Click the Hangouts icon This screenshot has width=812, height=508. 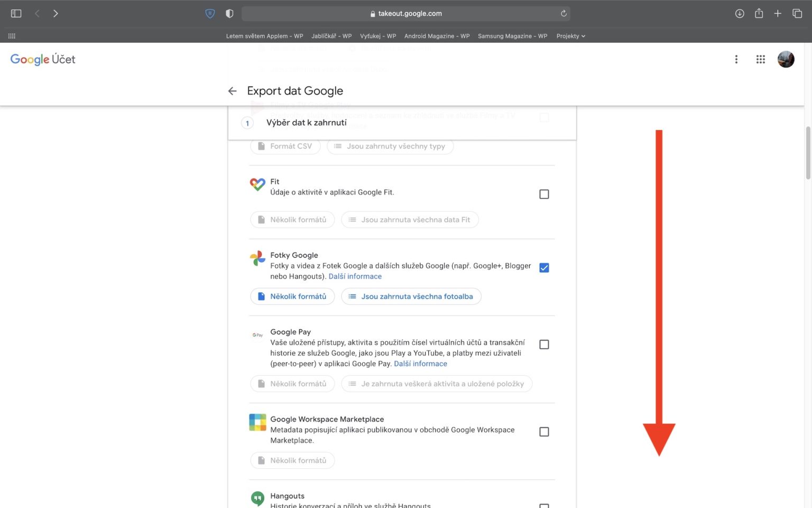(257, 498)
